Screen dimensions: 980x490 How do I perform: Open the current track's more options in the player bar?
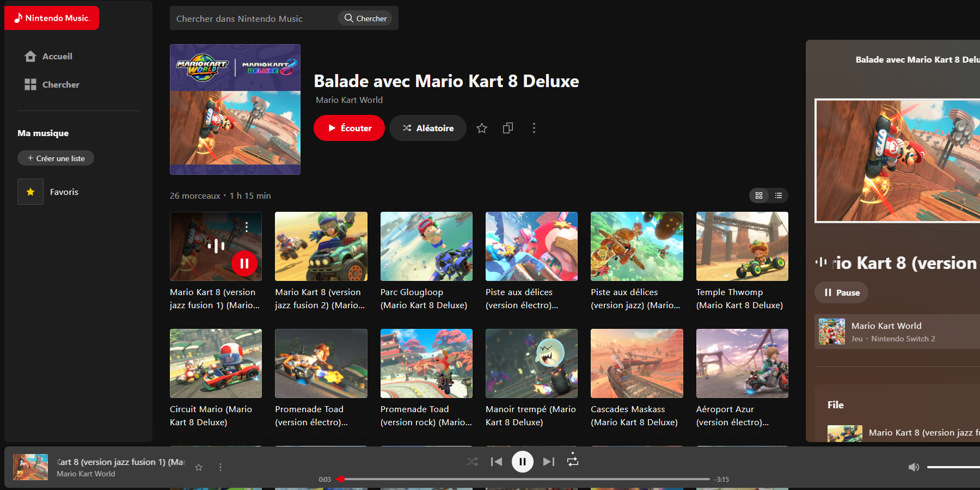[220, 467]
